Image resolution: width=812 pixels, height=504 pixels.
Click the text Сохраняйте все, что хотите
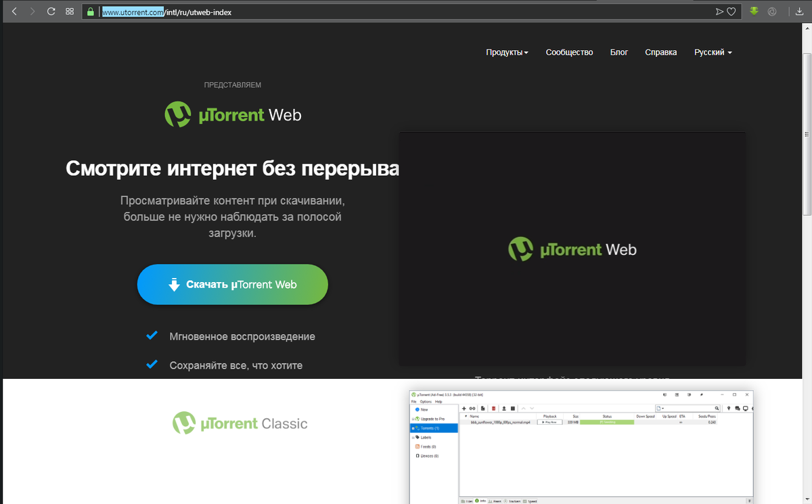click(x=235, y=365)
